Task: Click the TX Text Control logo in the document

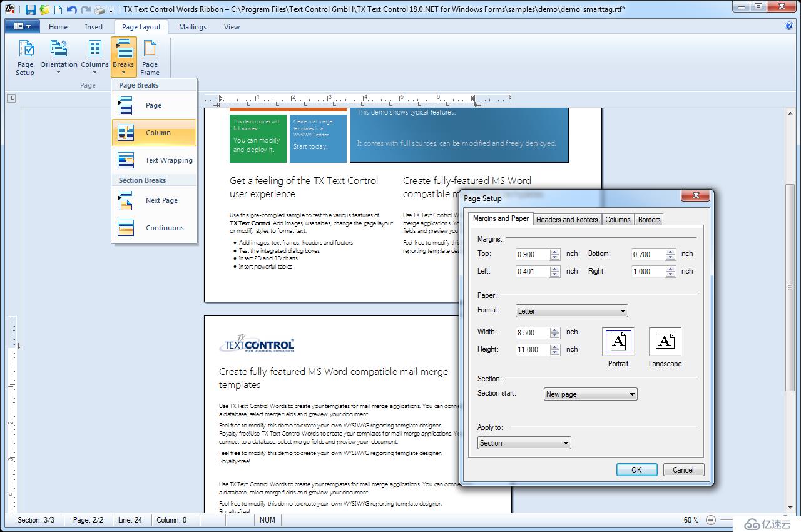Action: 257,342
